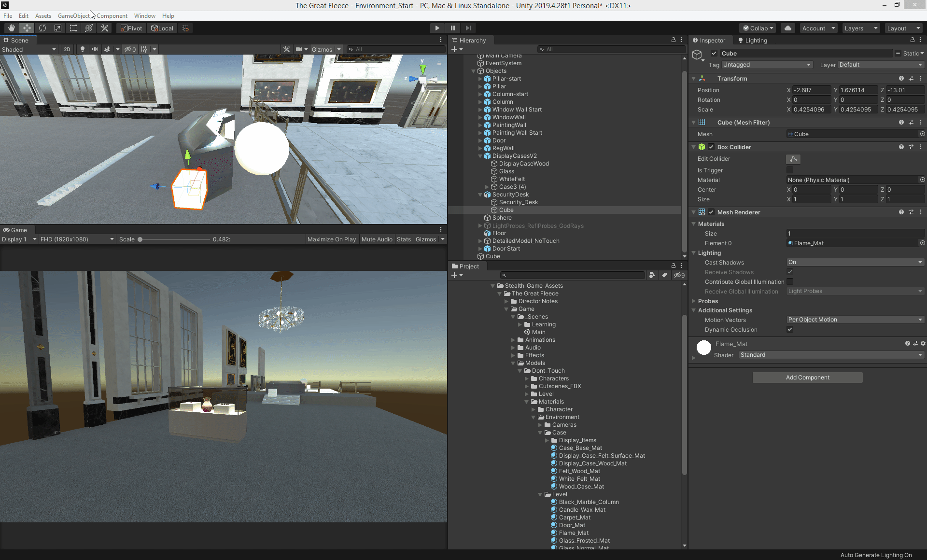
Task: Open scene camera settings icon
Action: [x=299, y=49]
